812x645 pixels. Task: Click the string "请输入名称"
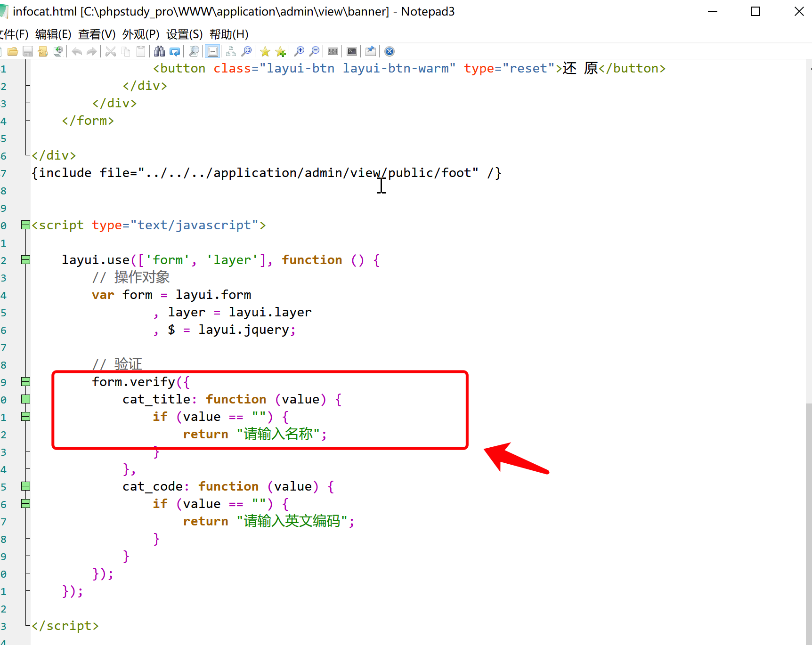coord(278,434)
